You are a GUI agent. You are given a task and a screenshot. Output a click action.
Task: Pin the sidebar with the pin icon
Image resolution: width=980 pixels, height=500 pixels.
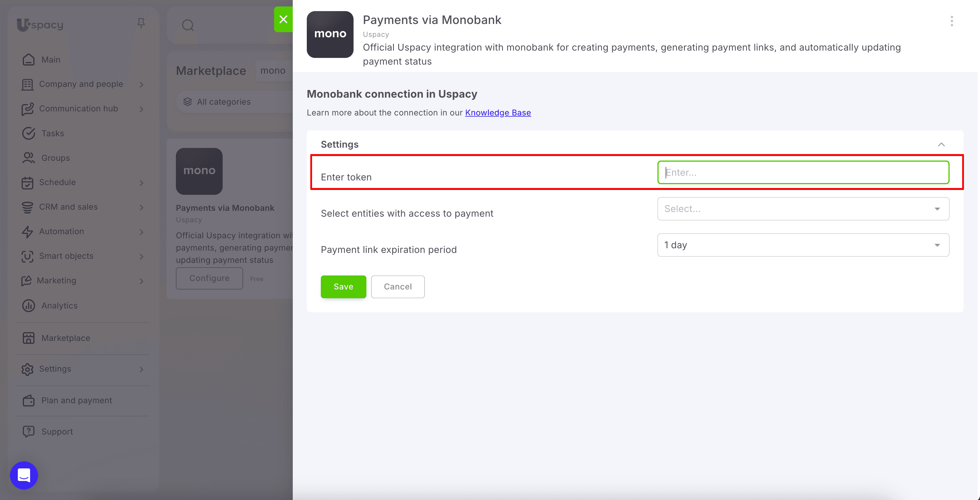pyautogui.click(x=141, y=23)
